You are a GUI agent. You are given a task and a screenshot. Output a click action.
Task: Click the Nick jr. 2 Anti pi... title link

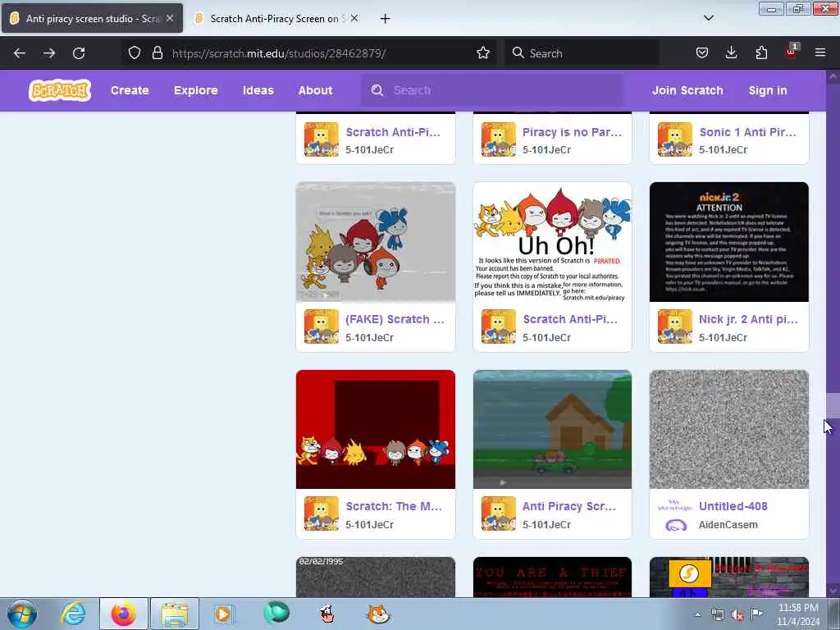[748, 319]
